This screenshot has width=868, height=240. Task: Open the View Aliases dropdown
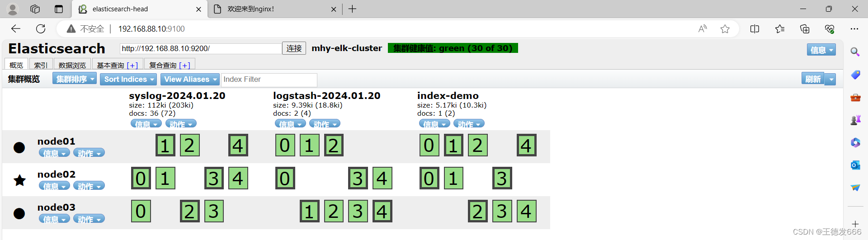coord(190,79)
